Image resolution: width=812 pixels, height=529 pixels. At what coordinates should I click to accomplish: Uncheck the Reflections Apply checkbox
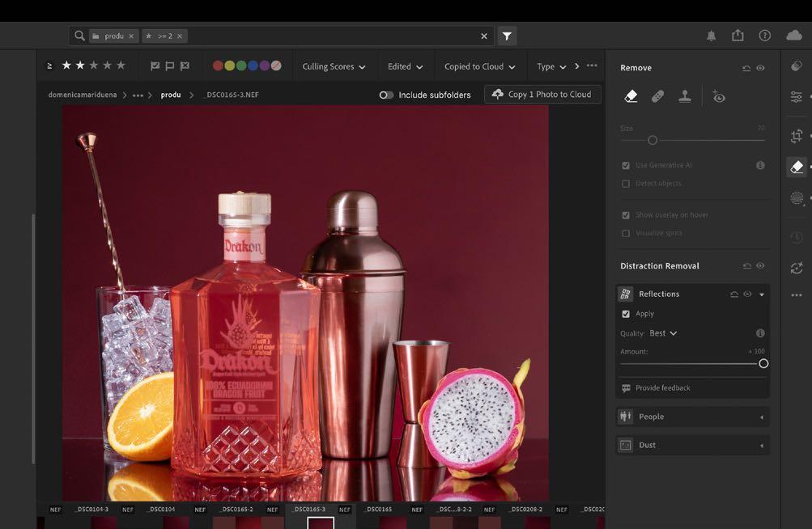(x=626, y=314)
